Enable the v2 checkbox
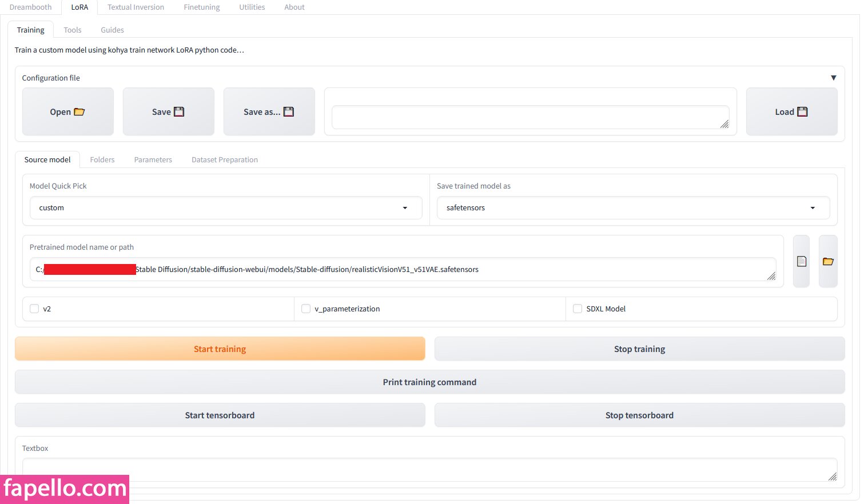 click(x=34, y=309)
